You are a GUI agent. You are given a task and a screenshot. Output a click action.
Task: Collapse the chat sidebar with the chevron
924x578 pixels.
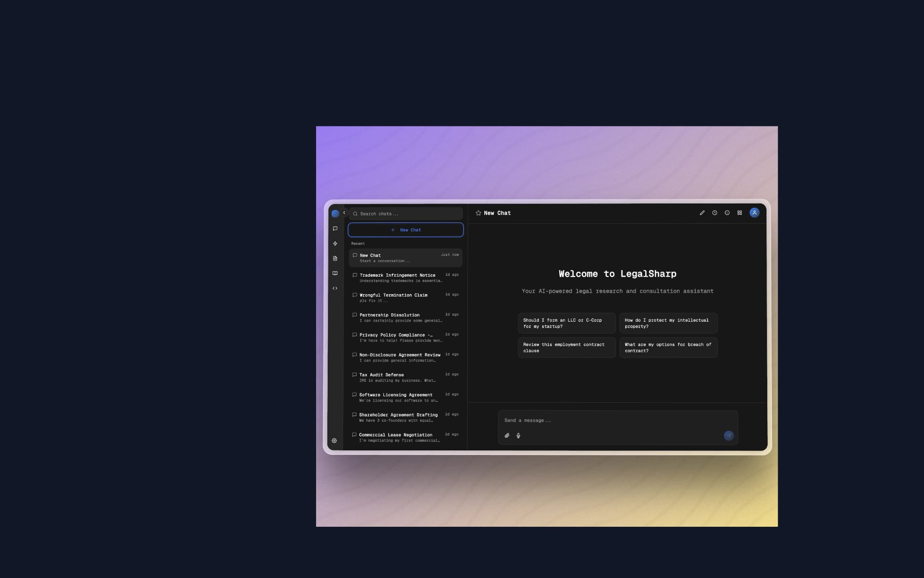click(x=344, y=213)
